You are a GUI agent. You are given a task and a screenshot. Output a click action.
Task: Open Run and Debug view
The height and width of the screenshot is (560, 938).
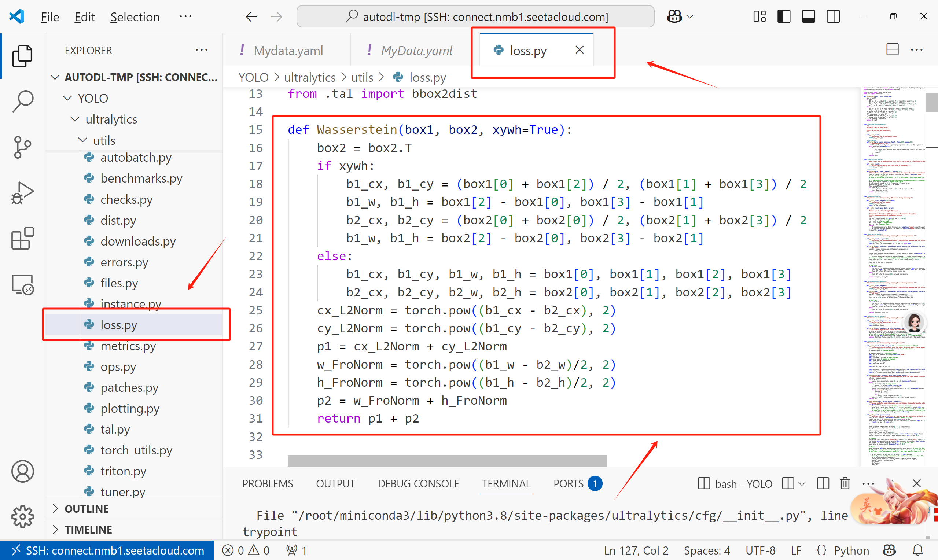coord(23,193)
